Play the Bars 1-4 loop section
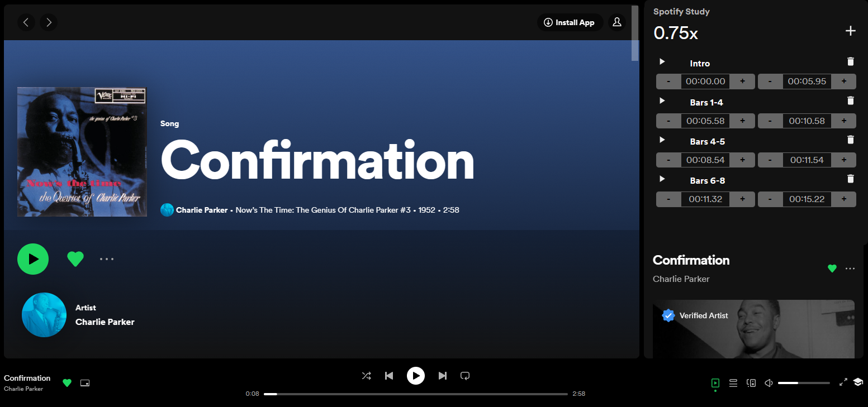Image resolution: width=868 pixels, height=407 pixels. (662, 100)
